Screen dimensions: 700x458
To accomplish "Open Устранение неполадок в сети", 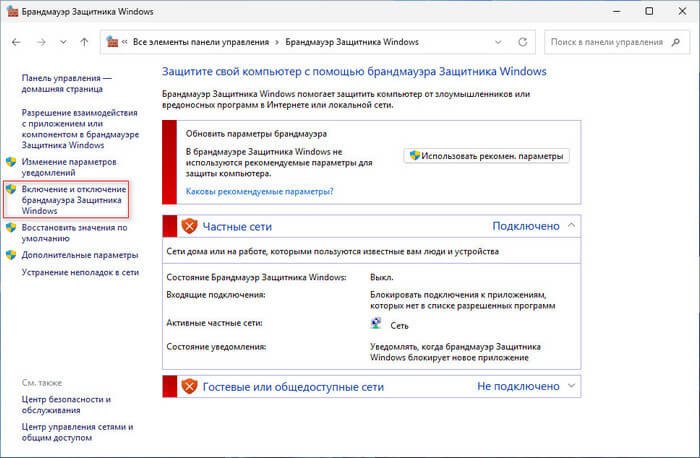I will [x=80, y=272].
